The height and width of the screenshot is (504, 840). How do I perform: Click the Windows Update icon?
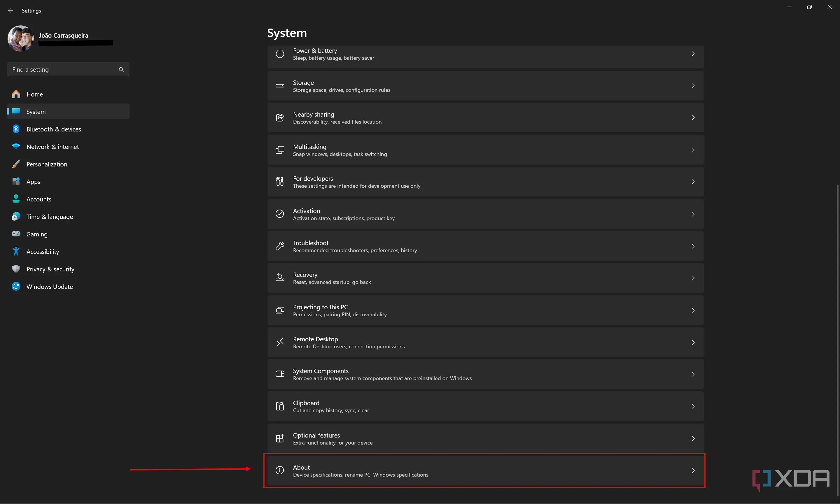click(16, 286)
